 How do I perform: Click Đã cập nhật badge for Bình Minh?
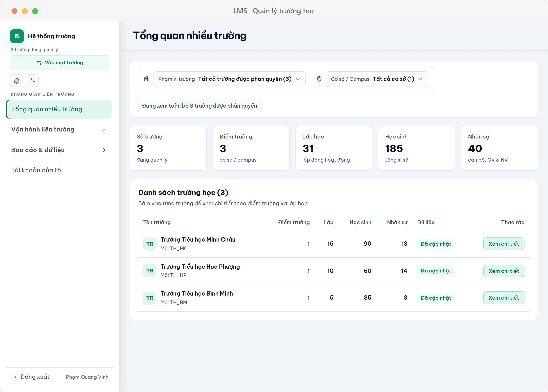pos(436,298)
